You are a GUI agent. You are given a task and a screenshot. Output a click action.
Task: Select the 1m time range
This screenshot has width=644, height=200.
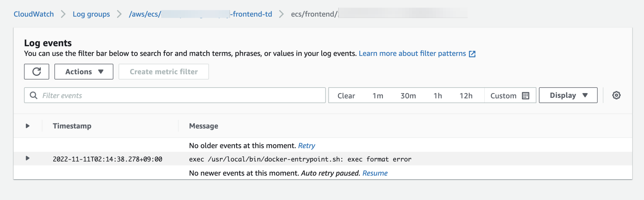(378, 96)
